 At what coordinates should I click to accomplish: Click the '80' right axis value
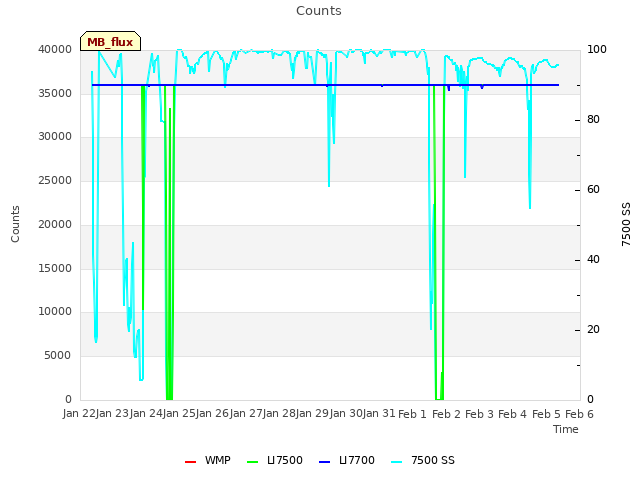593,120
